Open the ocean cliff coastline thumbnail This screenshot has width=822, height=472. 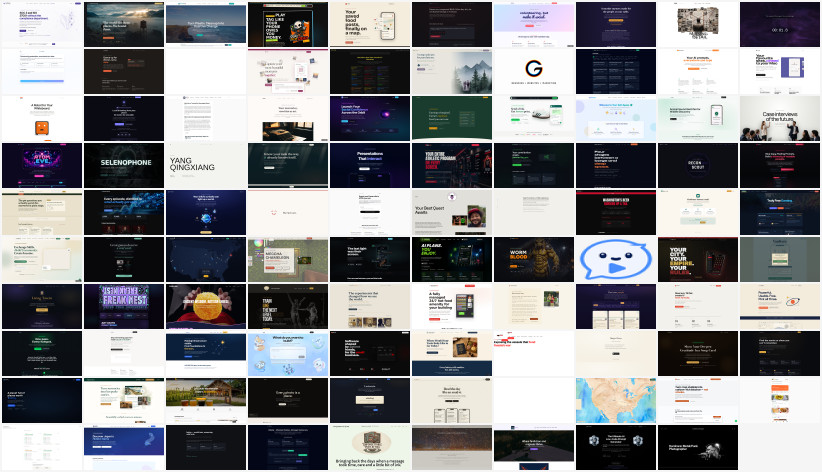pyautogui.click(x=206, y=24)
